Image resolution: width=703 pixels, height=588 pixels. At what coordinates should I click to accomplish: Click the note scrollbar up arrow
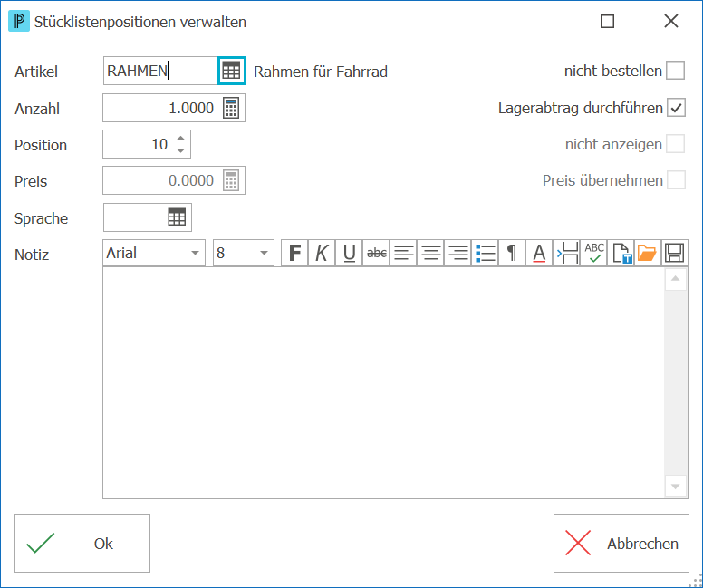676,279
